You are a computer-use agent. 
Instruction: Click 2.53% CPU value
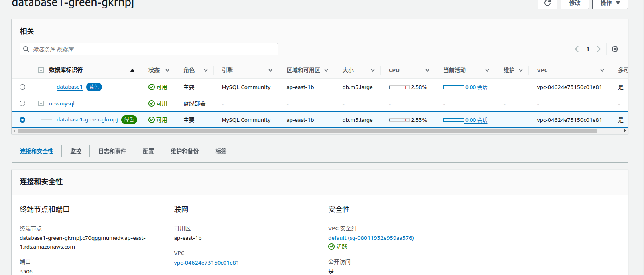(x=419, y=120)
